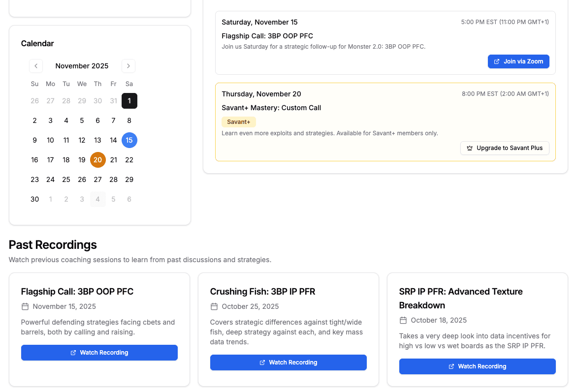The width and height of the screenshot is (577, 392).
Task: Click the external-link icon on Crushing Fish recording button
Action: click(262, 362)
